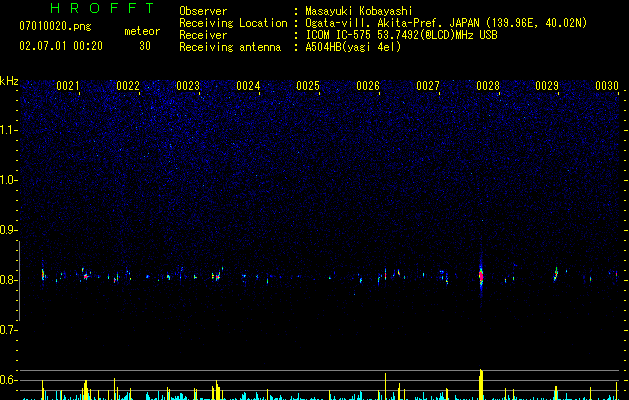
Task: Click the 0029 time marker
Action: 547,86
